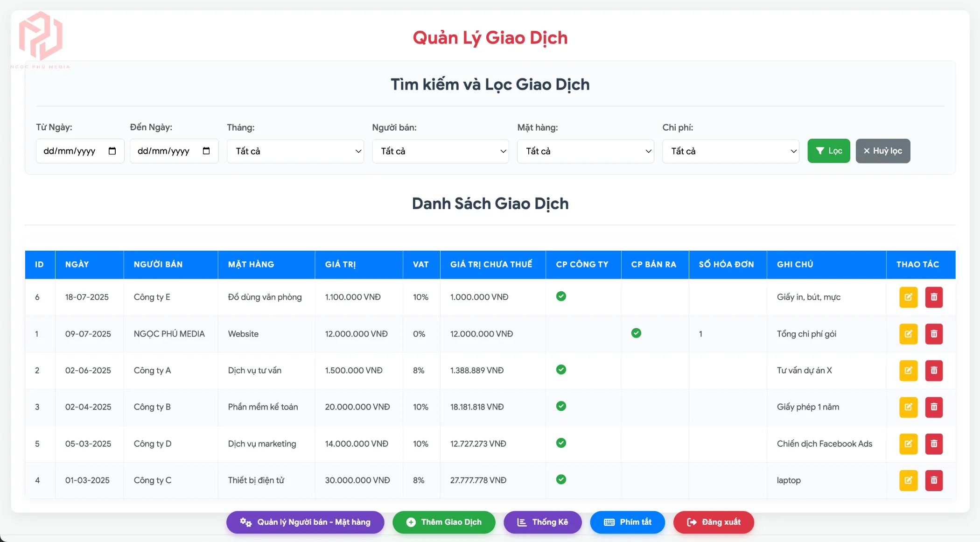Click the delete icon for NGỌC PHÚ MEDIA row
This screenshot has height=542, width=980.
[934, 334]
